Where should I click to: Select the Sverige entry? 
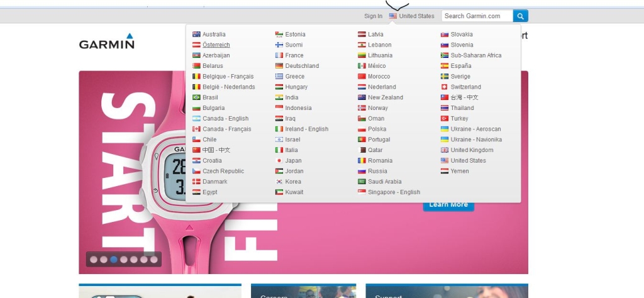coord(460,76)
